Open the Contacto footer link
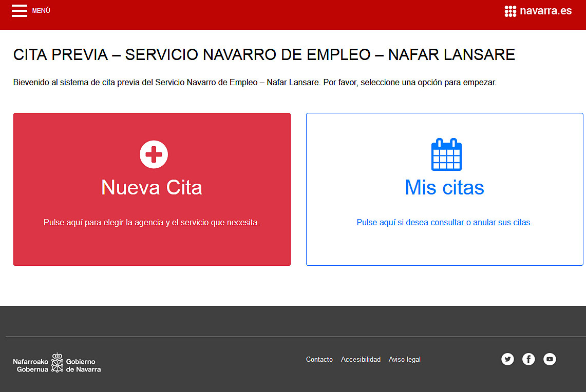Image resolution: width=586 pixels, height=392 pixels. pos(319,360)
